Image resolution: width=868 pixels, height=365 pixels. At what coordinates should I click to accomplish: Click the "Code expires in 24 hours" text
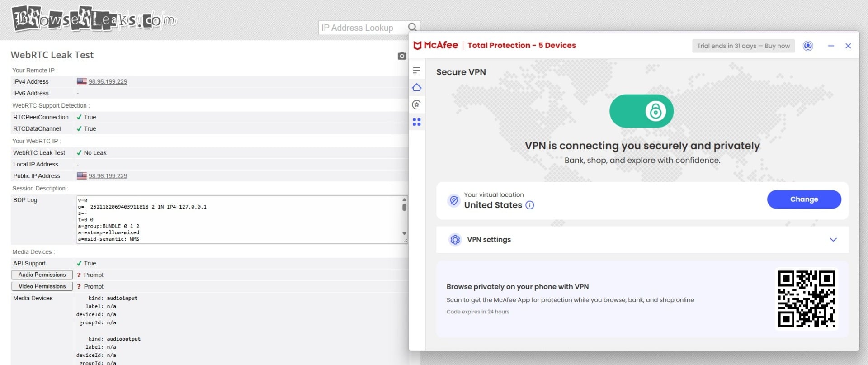pyautogui.click(x=478, y=312)
